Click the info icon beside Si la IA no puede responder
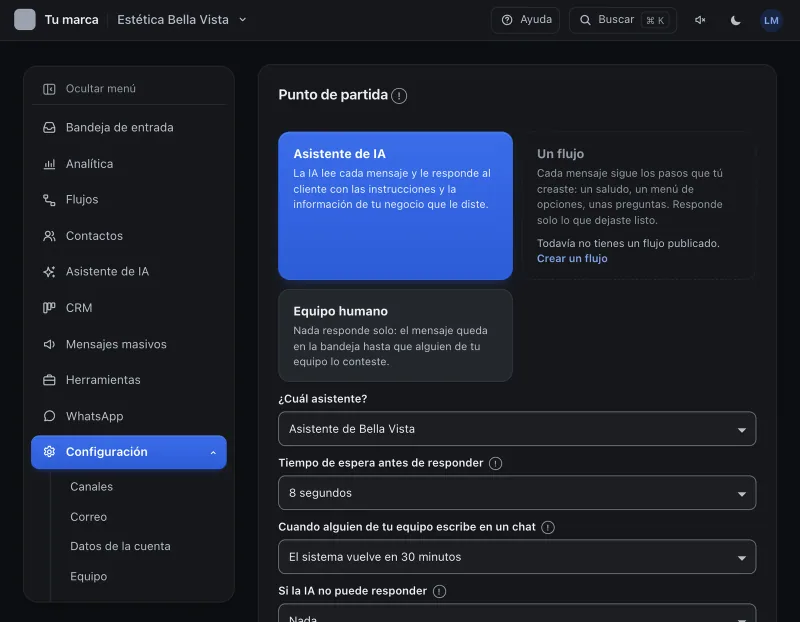This screenshot has width=800, height=622. click(x=439, y=591)
